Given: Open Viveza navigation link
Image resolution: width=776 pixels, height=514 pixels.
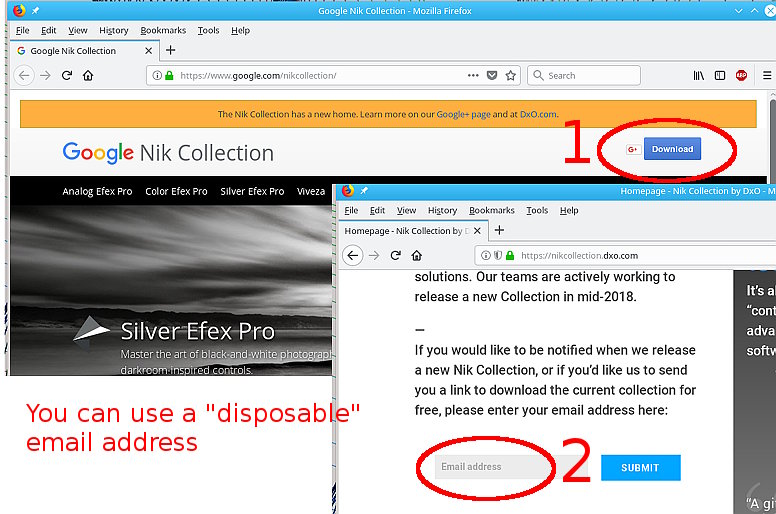Looking at the screenshot, I should [311, 191].
